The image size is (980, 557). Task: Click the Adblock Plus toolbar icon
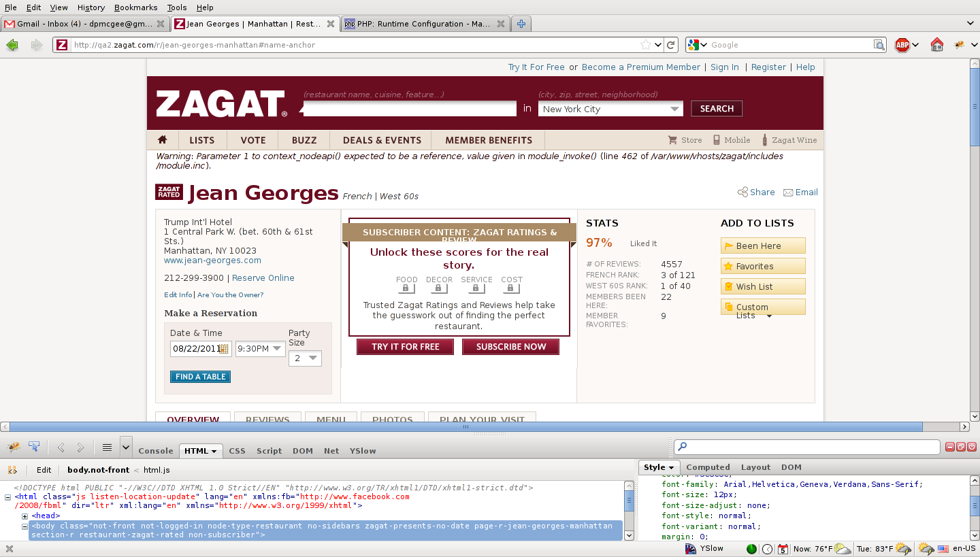click(x=902, y=45)
